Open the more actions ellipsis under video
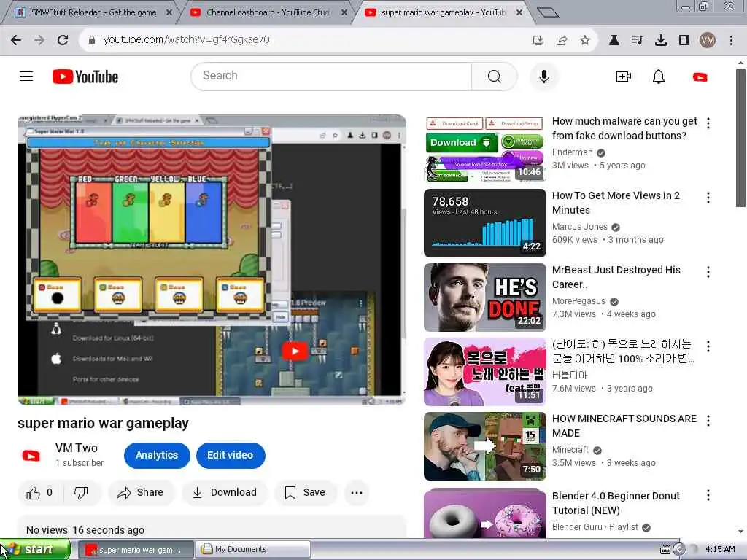Viewport: 747px width, 560px height. pos(356,492)
